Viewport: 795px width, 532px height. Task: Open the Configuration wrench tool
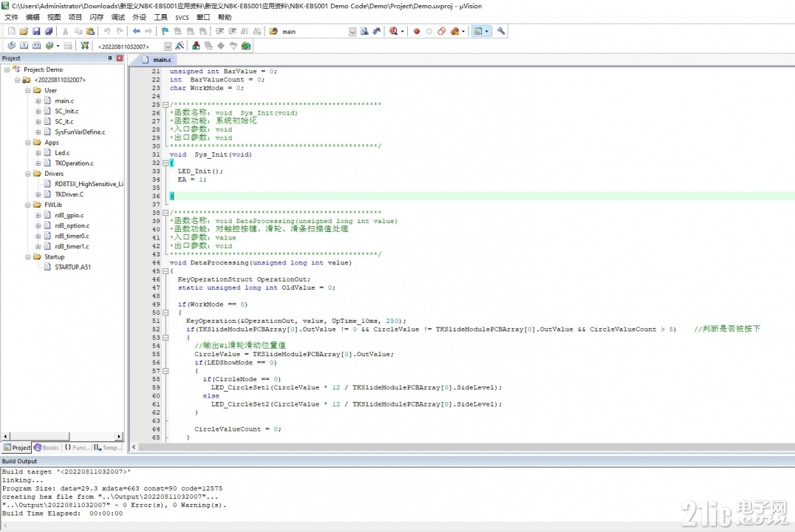[501, 32]
